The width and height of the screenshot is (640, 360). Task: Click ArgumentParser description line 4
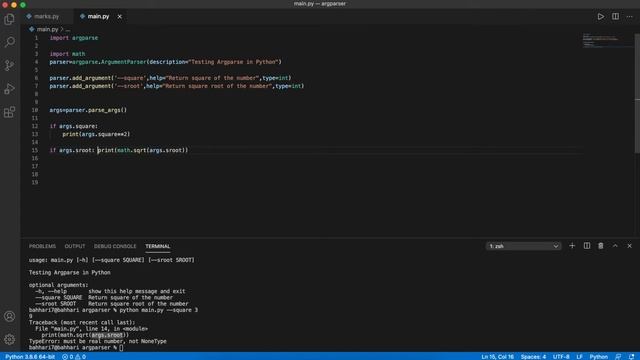point(166,62)
